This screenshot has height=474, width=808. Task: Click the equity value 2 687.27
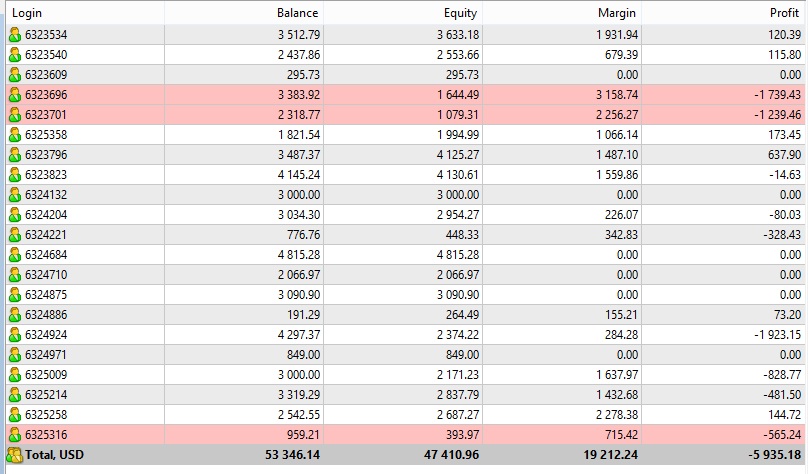pos(458,415)
